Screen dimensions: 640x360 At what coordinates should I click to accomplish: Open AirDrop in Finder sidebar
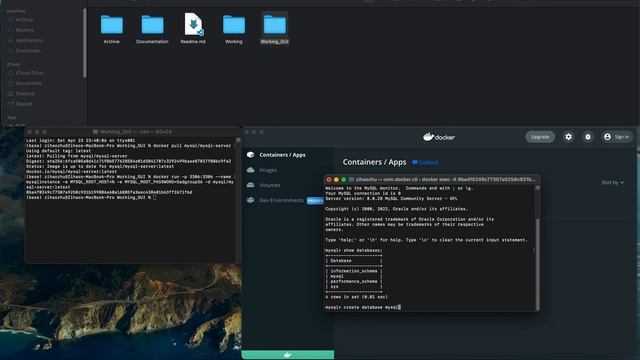click(24, 20)
